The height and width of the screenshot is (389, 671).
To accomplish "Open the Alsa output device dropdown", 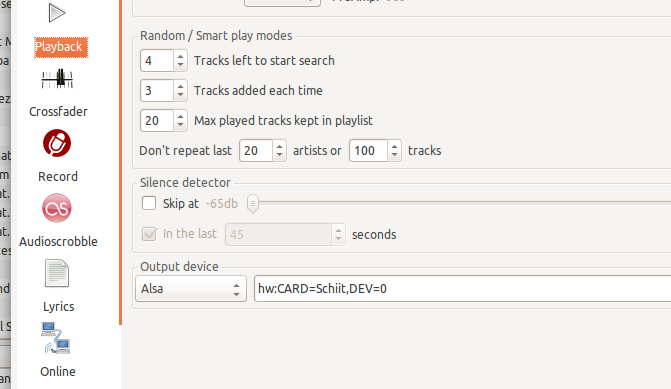I will pos(191,288).
